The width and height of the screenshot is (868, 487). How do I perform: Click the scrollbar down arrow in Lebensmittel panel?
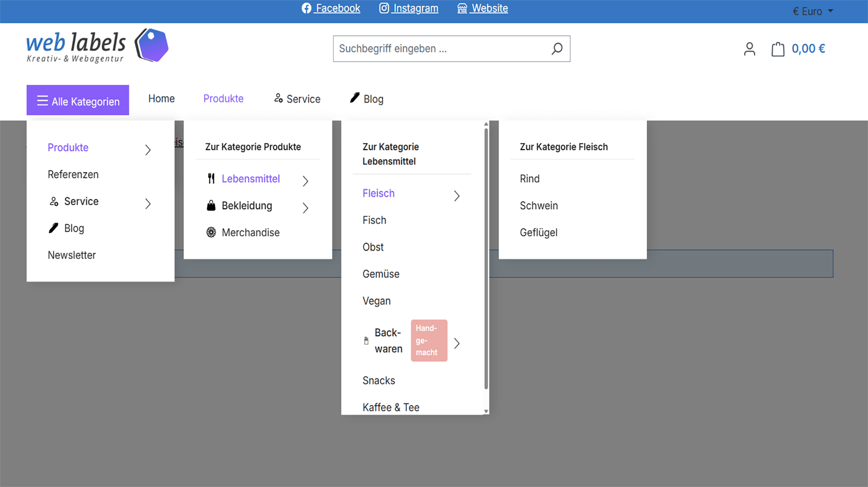(486, 411)
